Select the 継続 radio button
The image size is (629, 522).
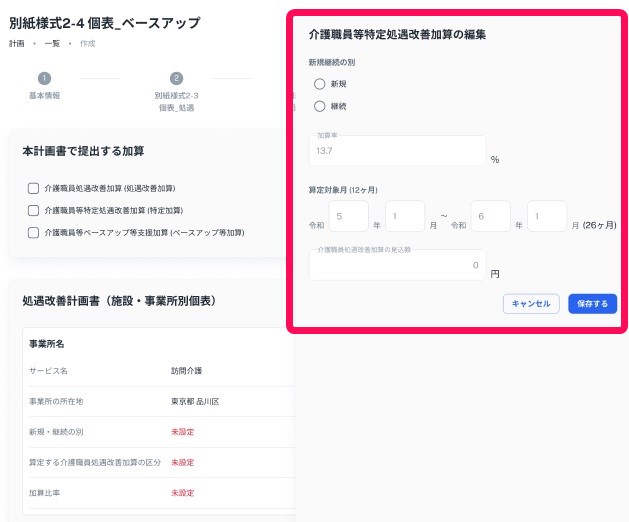[320, 106]
